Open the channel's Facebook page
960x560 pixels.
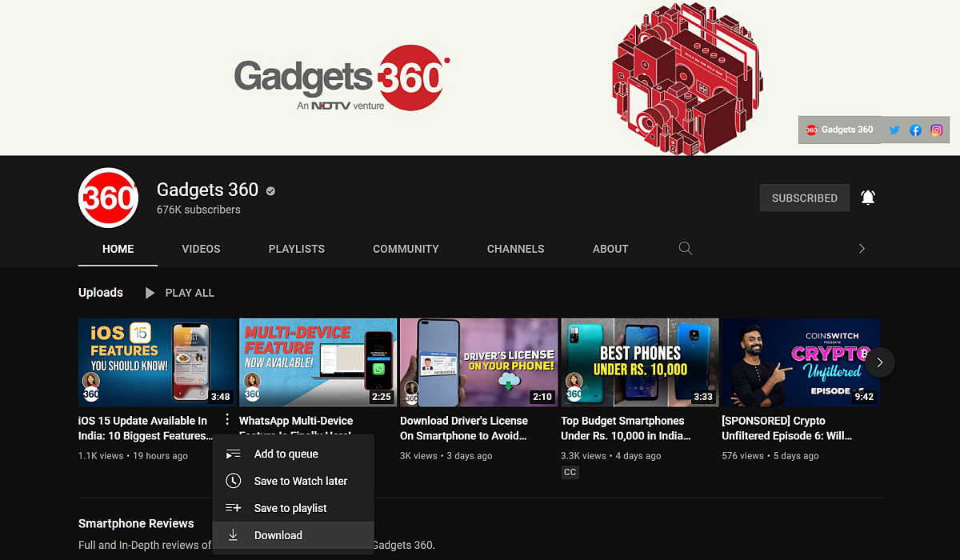(915, 129)
